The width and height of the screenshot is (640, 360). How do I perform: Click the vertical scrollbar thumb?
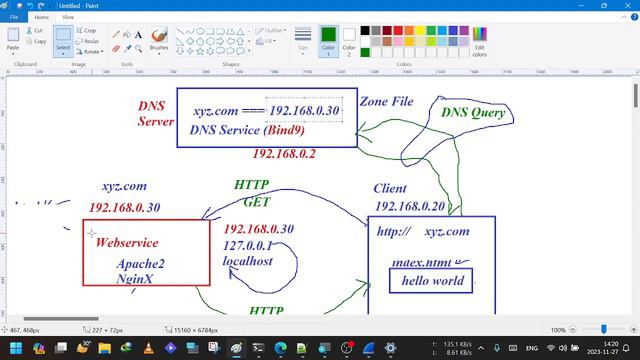pos(636,96)
